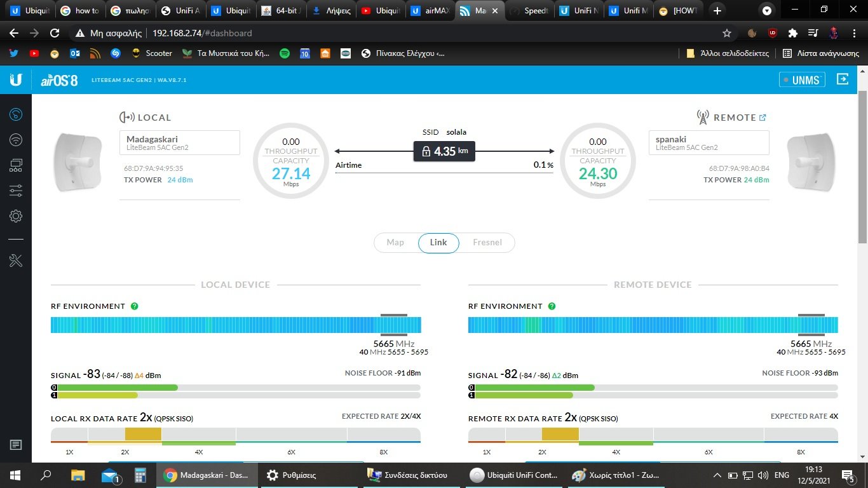Open the Chrome three-dot menu

pos(854,33)
